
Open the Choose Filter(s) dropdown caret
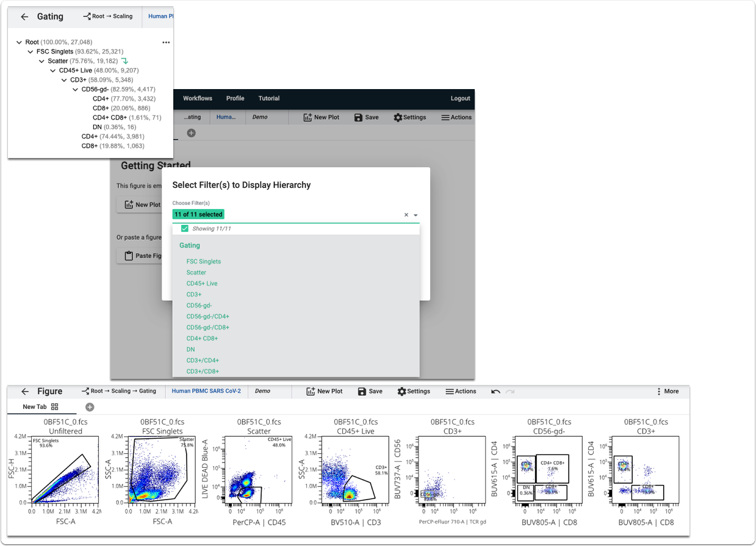(x=416, y=215)
